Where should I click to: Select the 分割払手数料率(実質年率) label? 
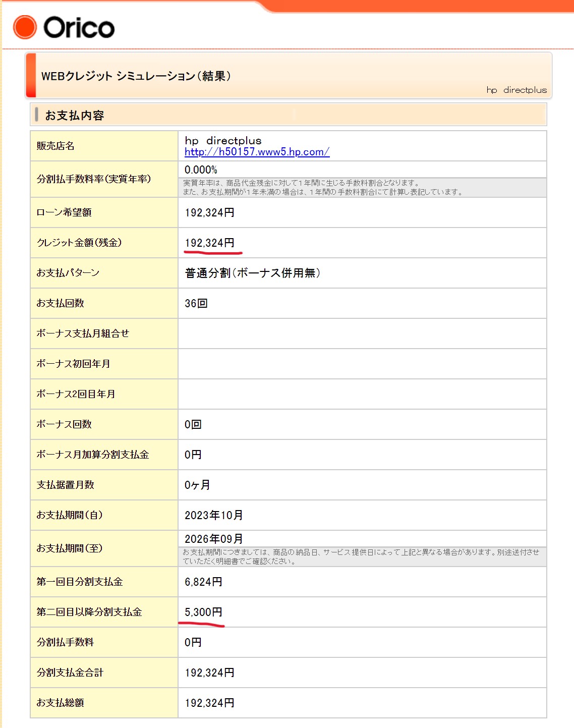pos(94,179)
